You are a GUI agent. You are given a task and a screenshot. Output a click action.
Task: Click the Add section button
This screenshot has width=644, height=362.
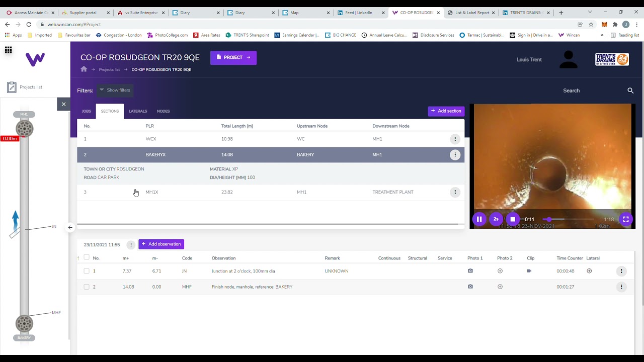446,111
